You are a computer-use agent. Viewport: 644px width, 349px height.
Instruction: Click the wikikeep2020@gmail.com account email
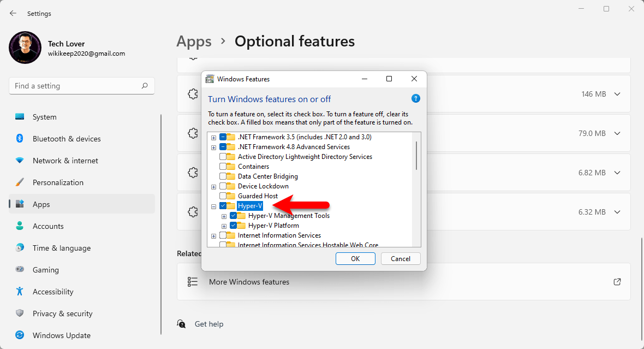(86, 54)
